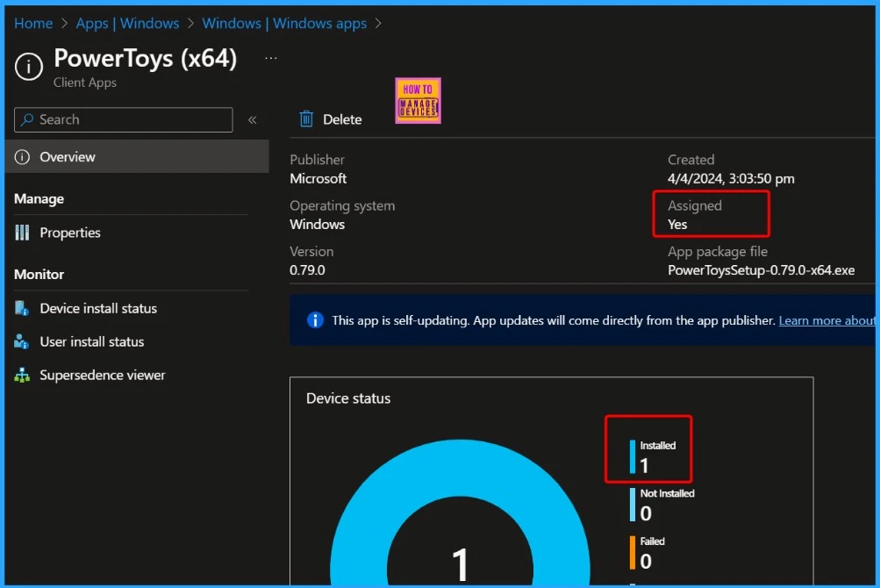
Task: Click the Device status donut chart
Action: (x=460, y=513)
